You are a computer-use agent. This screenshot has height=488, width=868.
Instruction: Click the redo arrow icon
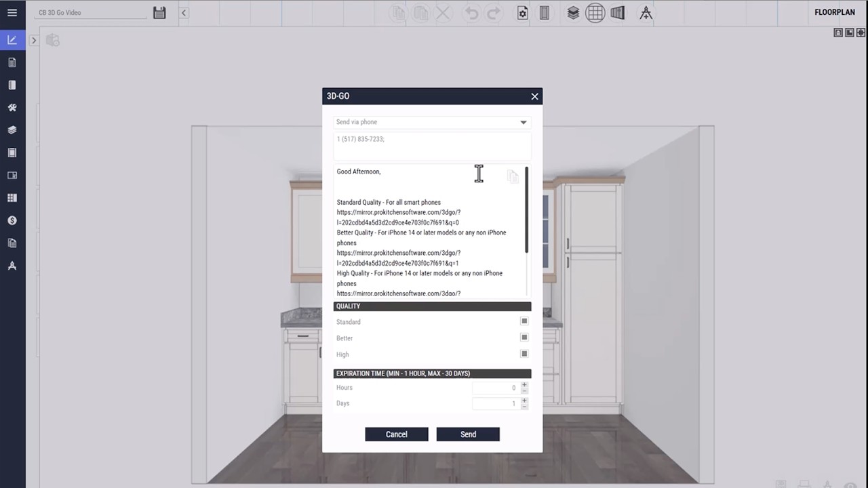point(494,13)
